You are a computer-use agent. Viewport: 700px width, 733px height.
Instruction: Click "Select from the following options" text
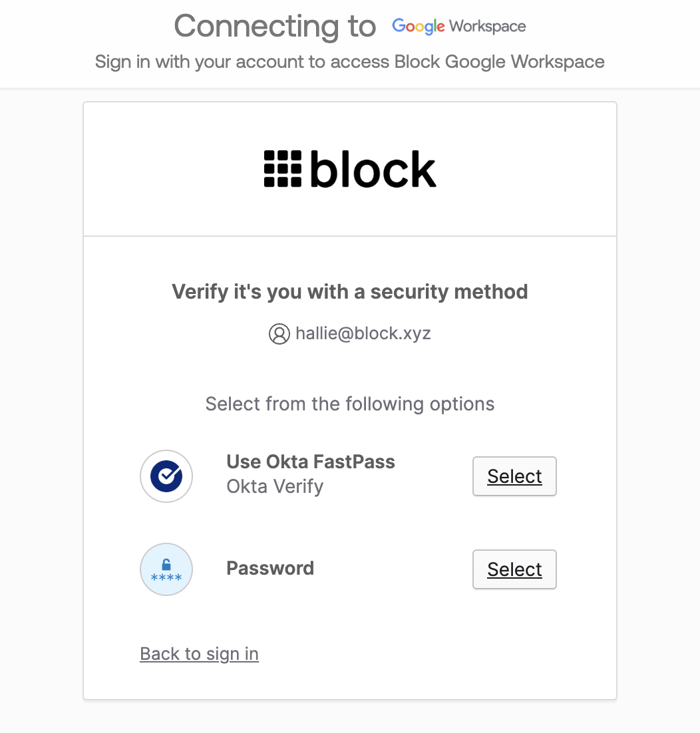click(x=350, y=404)
